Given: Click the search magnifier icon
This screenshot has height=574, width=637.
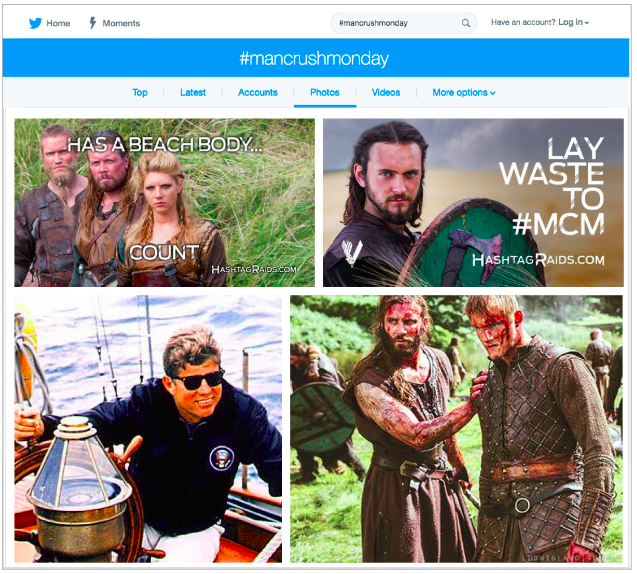Looking at the screenshot, I should point(466,23).
